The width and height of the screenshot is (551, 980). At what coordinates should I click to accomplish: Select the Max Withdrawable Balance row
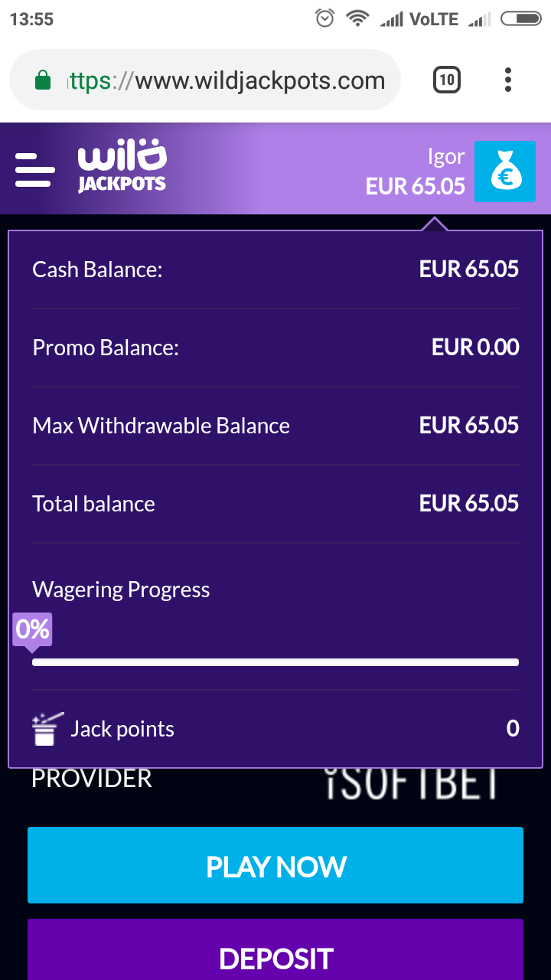275,426
